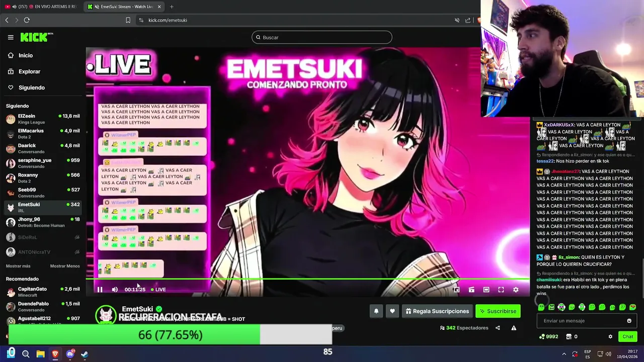Open ElMacarius channel in following list
The height and width of the screenshot is (362, 644).
pos(42,134)
